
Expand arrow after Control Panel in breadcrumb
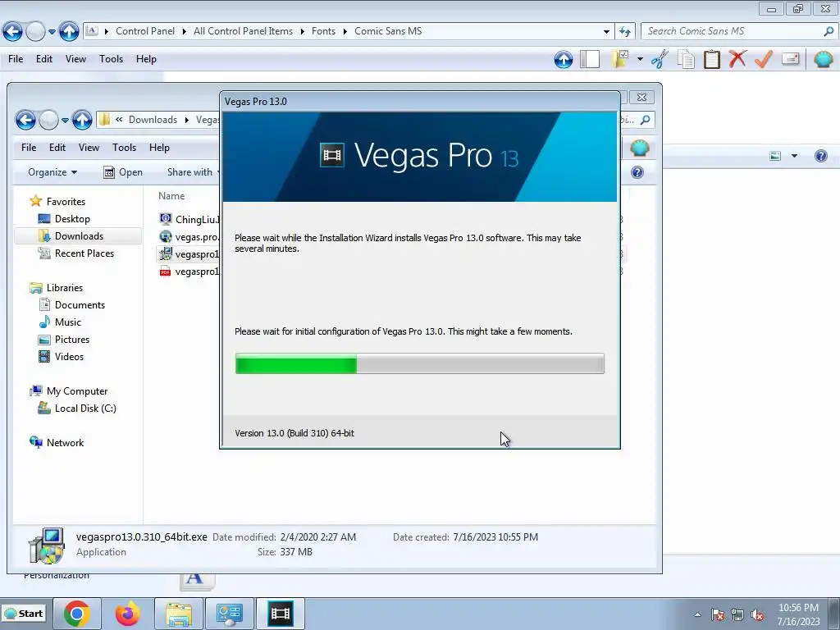[184, 32]
